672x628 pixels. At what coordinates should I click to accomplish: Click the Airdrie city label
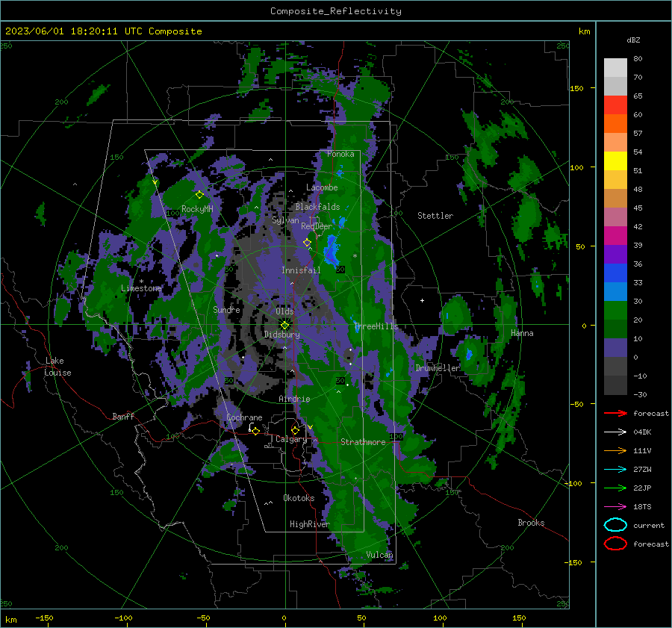[294, 399]
